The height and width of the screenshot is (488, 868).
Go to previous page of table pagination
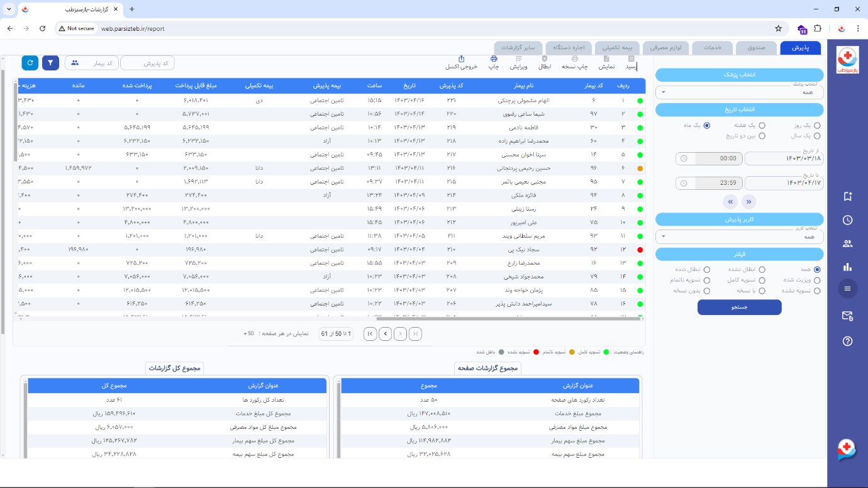[x=400, y=334]
